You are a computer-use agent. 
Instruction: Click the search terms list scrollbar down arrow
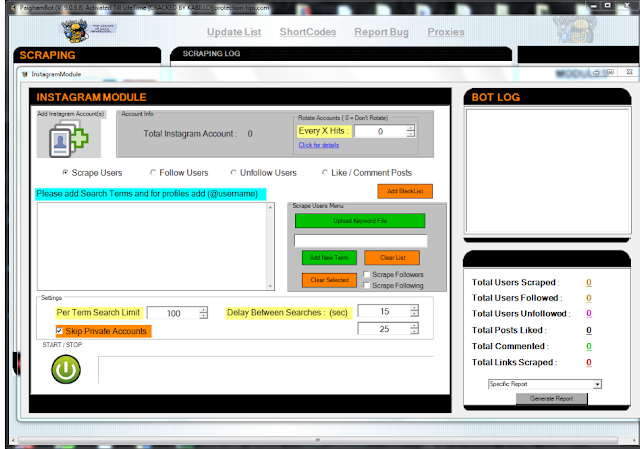270,286
